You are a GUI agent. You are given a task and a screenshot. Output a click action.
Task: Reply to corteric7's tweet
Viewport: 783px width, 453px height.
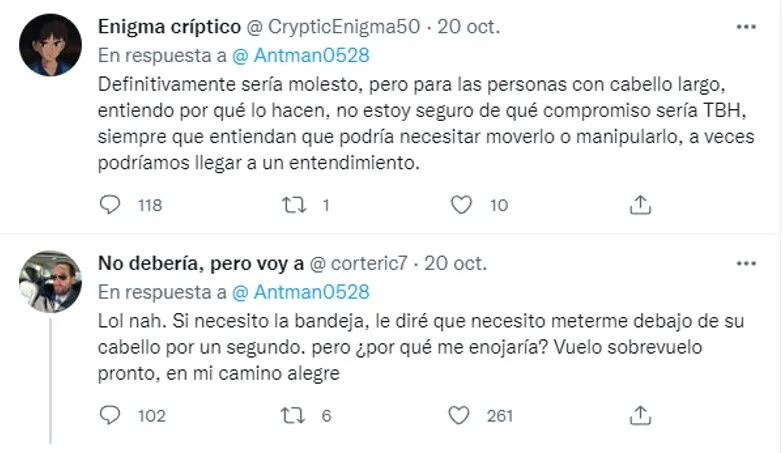coord(110,415)
